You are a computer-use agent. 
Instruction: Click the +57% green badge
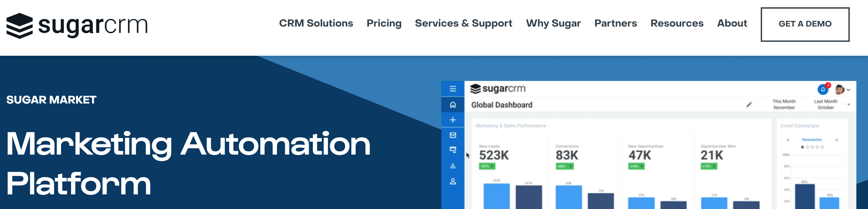point(487,166)
